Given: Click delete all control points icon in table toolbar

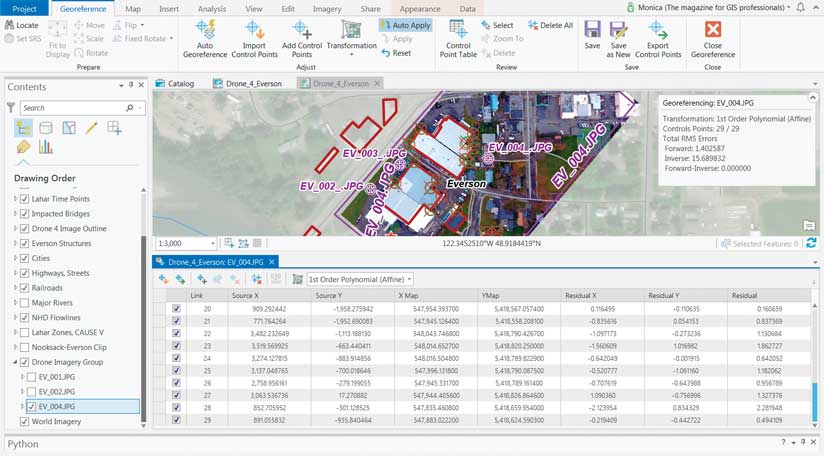Looking at the screenshot, I should 256,279.
